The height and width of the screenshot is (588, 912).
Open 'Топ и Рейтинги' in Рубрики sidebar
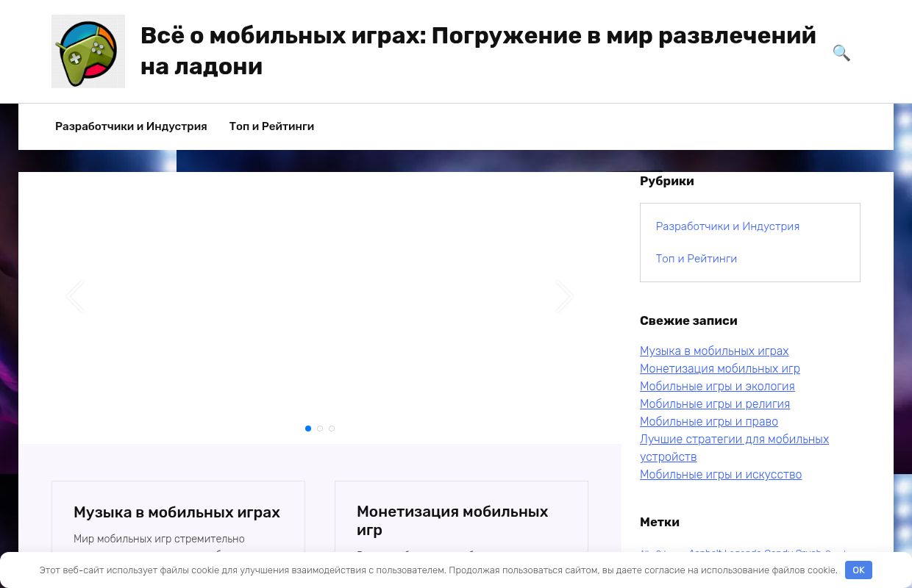(697, 259)
